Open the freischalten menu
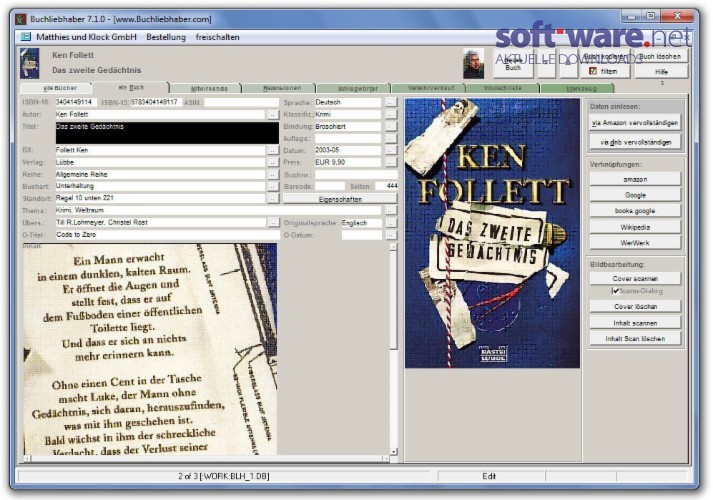The image size is (713, 500). 217,37
